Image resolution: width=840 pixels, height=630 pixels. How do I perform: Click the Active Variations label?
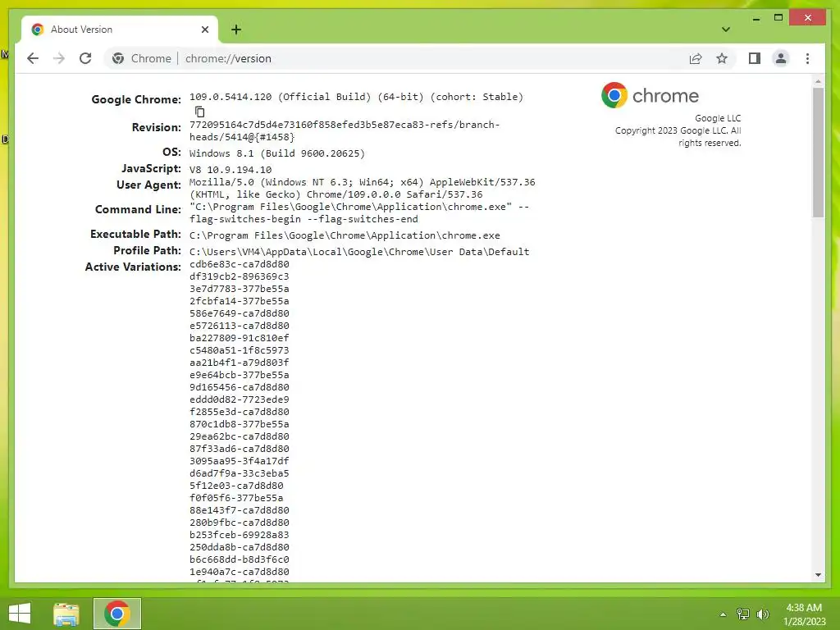133,267
